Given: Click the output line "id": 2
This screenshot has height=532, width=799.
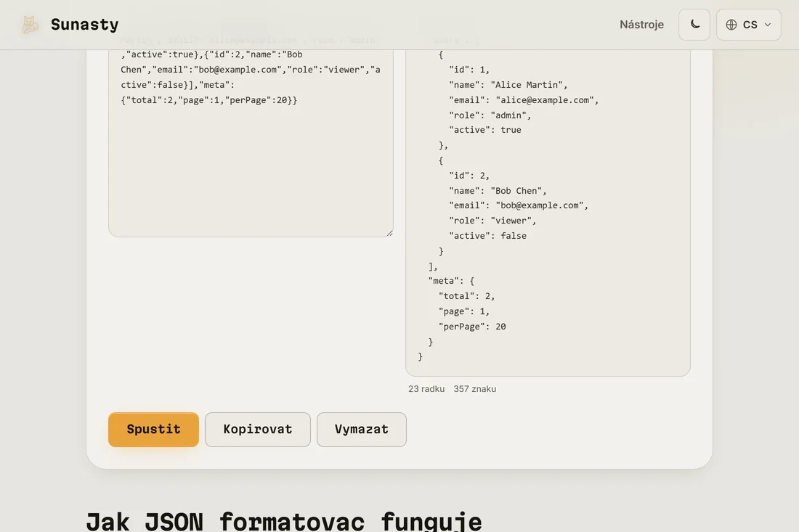Looking at the screenshot, I should [x=469, y=175].
